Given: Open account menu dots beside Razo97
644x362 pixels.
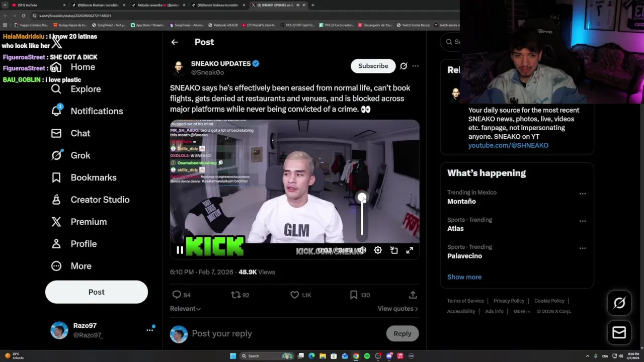Looking at the screenshot, I should [x=149, y=330].
